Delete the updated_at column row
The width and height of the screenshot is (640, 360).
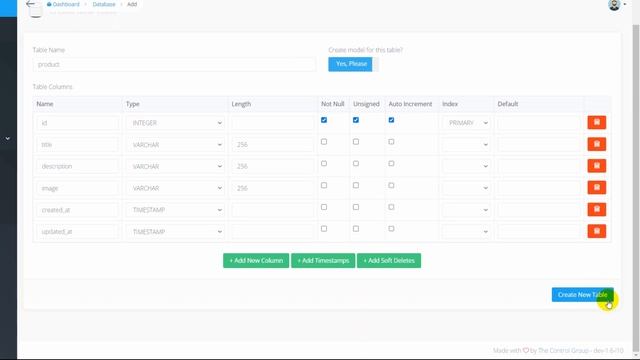click(596, 231)
